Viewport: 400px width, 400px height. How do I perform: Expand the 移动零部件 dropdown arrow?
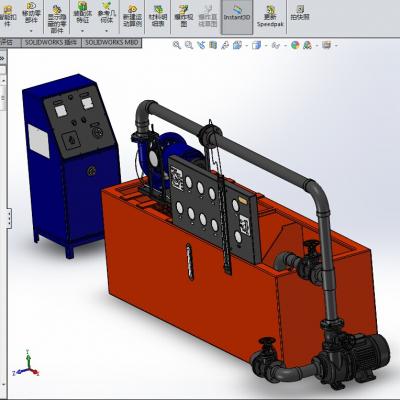(31, 31)
